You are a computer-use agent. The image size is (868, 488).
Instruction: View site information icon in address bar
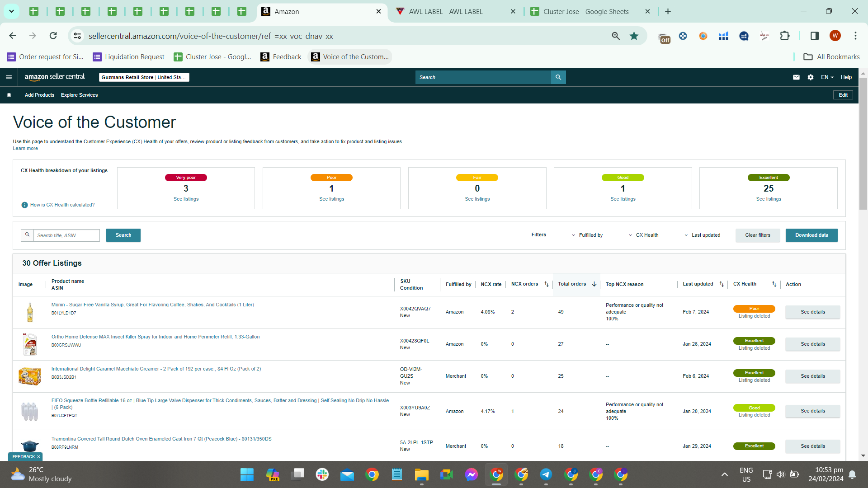(x=77, y=36)
